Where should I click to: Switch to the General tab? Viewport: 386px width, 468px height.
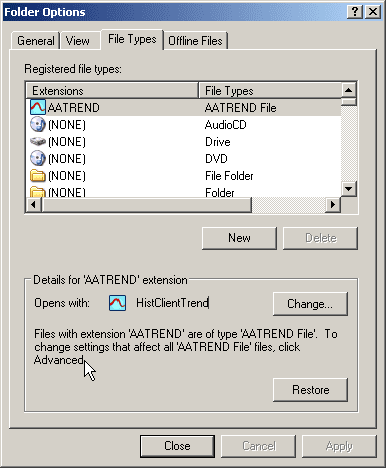36,41
